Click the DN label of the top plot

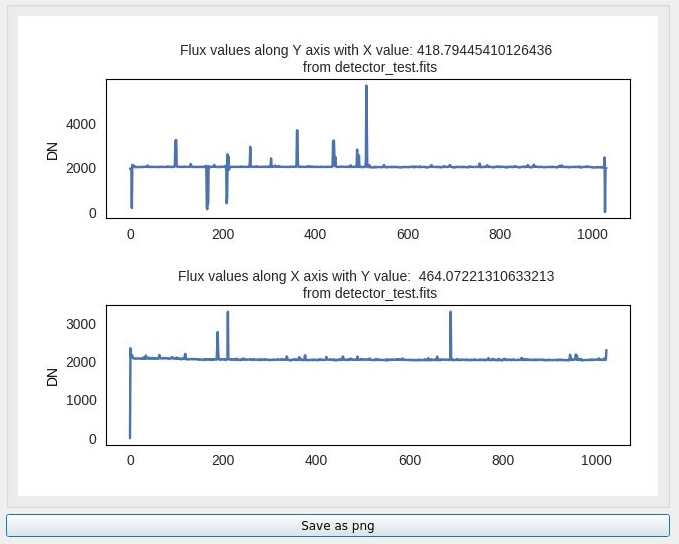click(52, 151)
